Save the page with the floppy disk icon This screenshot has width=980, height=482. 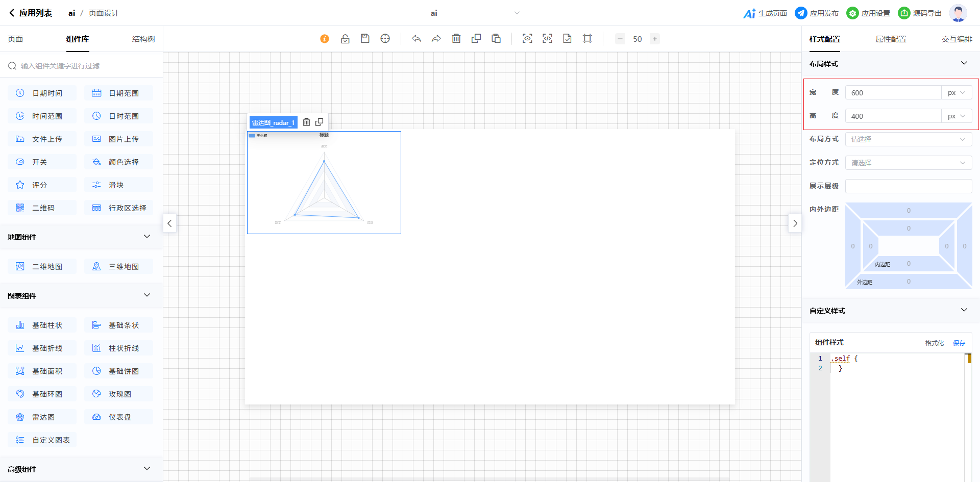pos(365,39)
